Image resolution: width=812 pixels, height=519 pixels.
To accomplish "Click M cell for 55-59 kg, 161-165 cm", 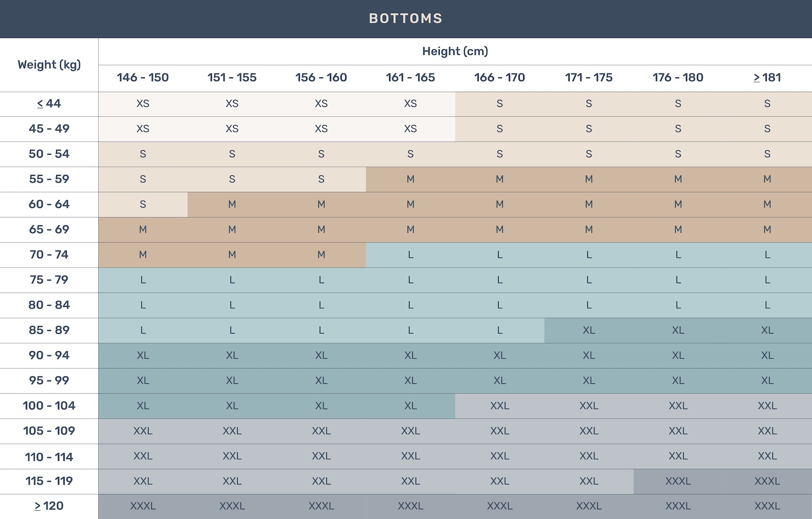I will (x=410, y=179).
